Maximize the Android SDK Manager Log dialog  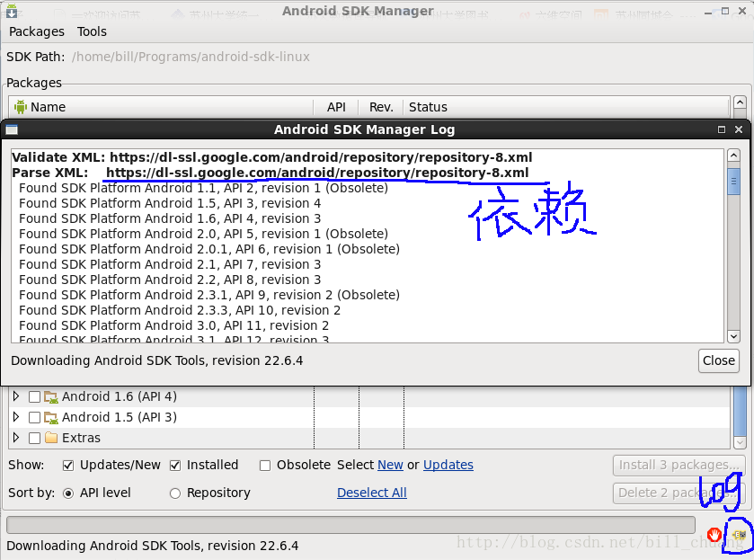[x=722, y=129]
